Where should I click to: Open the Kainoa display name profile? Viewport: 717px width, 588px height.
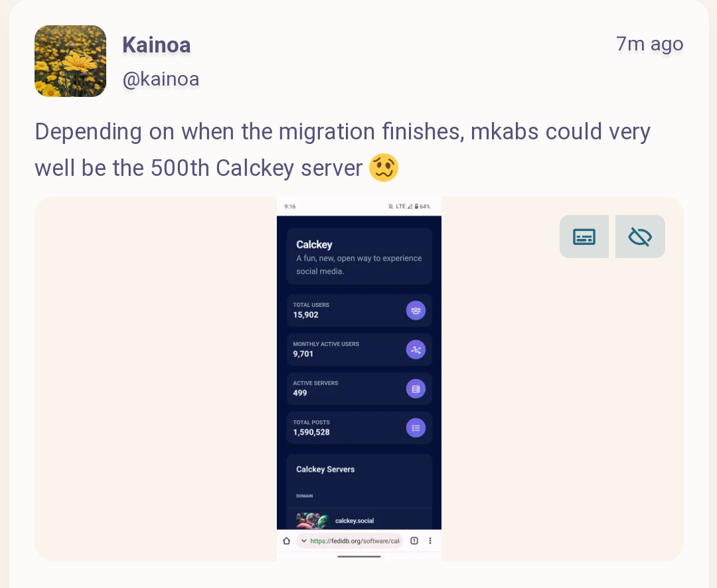[157, 45]
